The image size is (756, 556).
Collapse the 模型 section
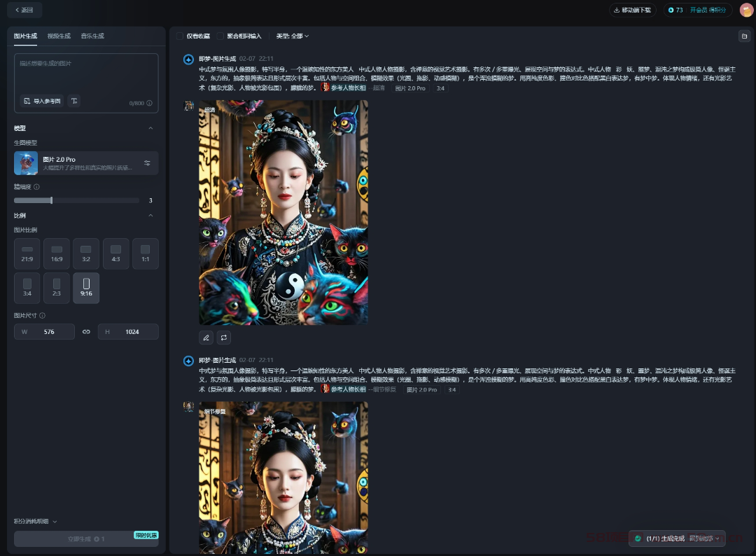click(x=150, y=128)
